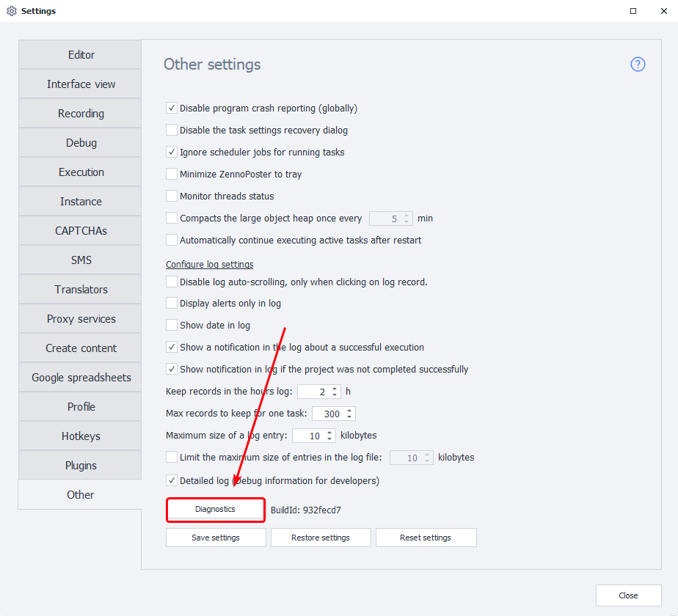
Task: Open the CAPTCHAs settings tab
Action: coord(81,231)
